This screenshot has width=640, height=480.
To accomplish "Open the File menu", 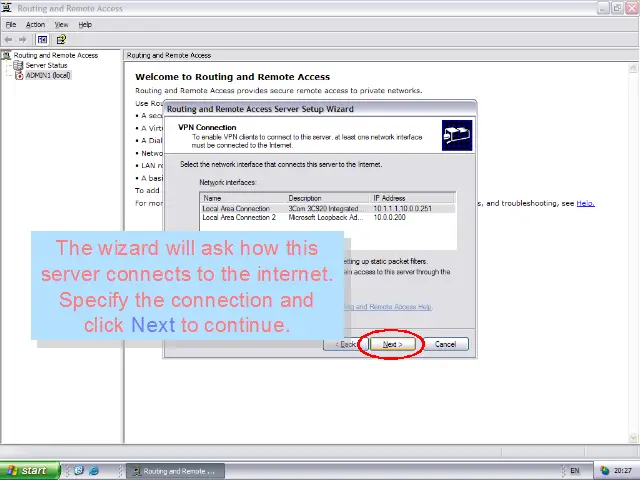I will [x=11, y=25].
